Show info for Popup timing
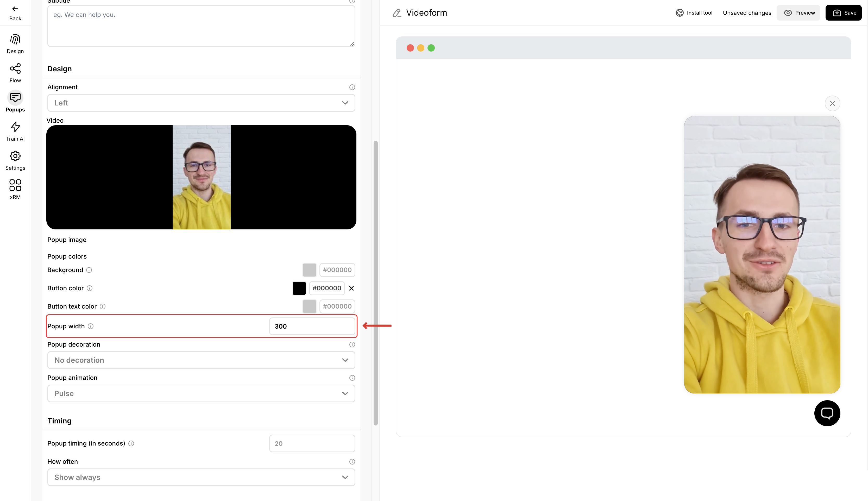Image resolution: width=868 pixels, height=501 pixels. (131, 443)
